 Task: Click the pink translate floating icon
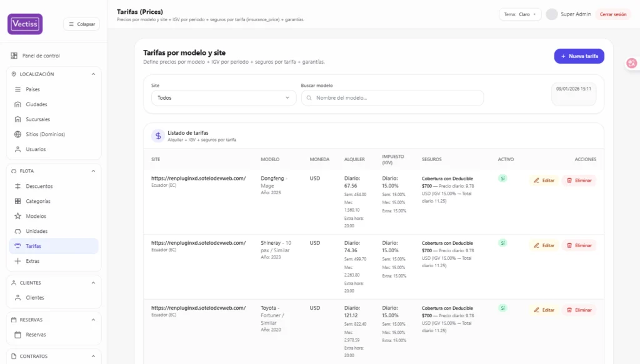coord(632,63)
